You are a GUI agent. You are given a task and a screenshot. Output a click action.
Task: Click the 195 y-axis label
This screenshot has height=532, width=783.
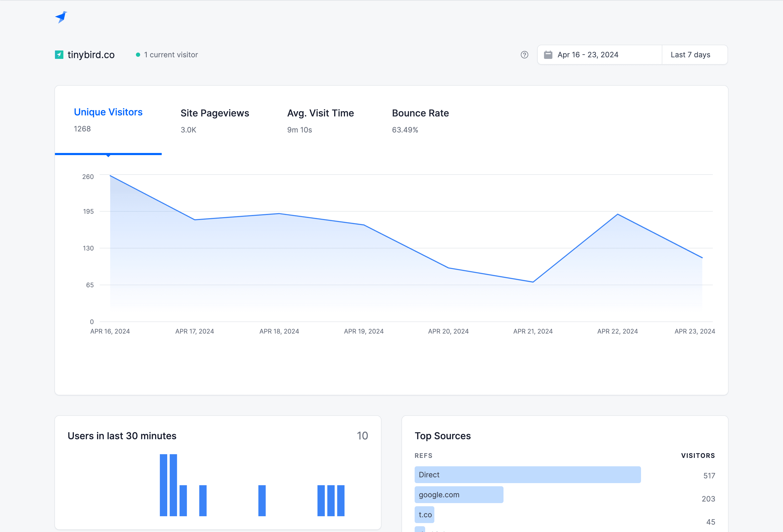point(88,211)
